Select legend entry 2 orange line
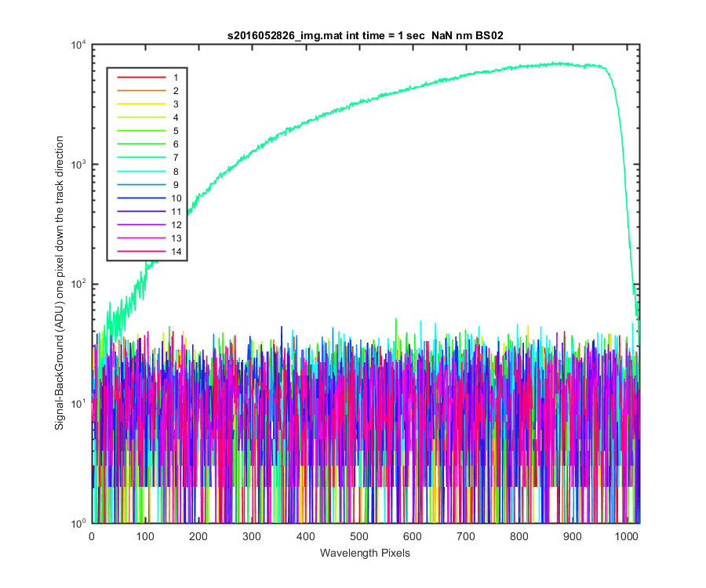 click(x=142, y=91)
